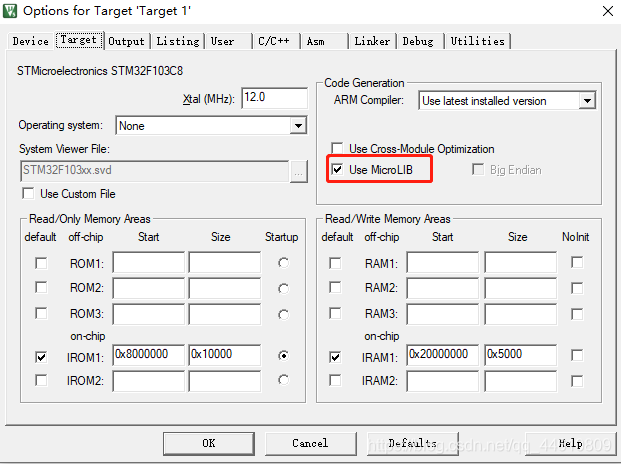Uncheck the IRAM1 default checkbox
Screen dimensions: 621x464
pos(335,357)
